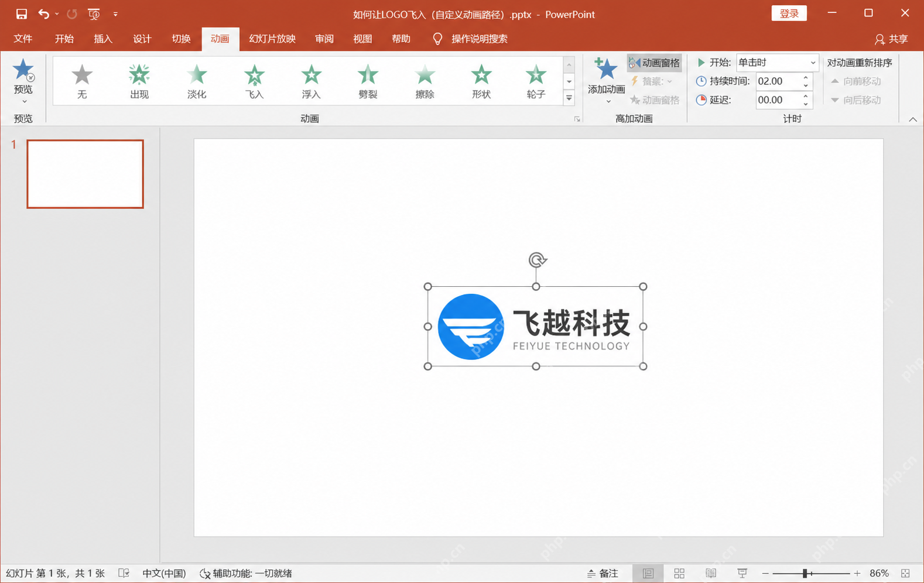Screen dimensions: 924x583
Task: Decrease 持续时间 with the down spinner
Action: 806,85
